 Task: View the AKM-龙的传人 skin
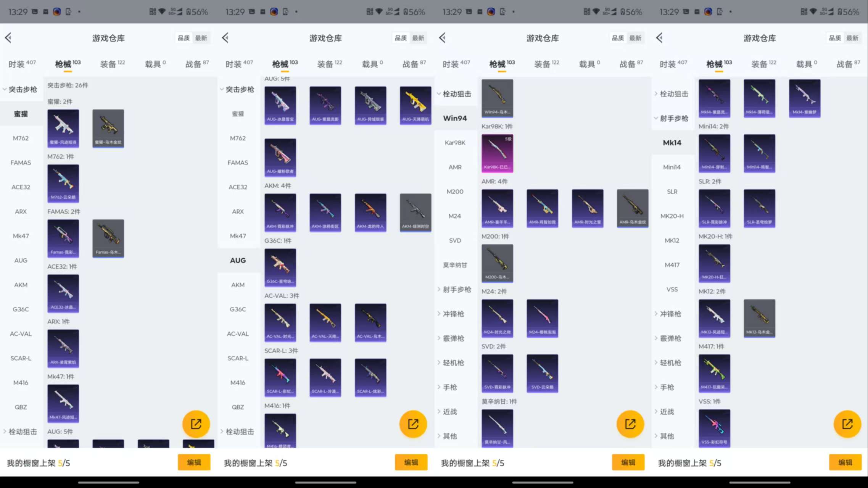[x=370, y=213]
